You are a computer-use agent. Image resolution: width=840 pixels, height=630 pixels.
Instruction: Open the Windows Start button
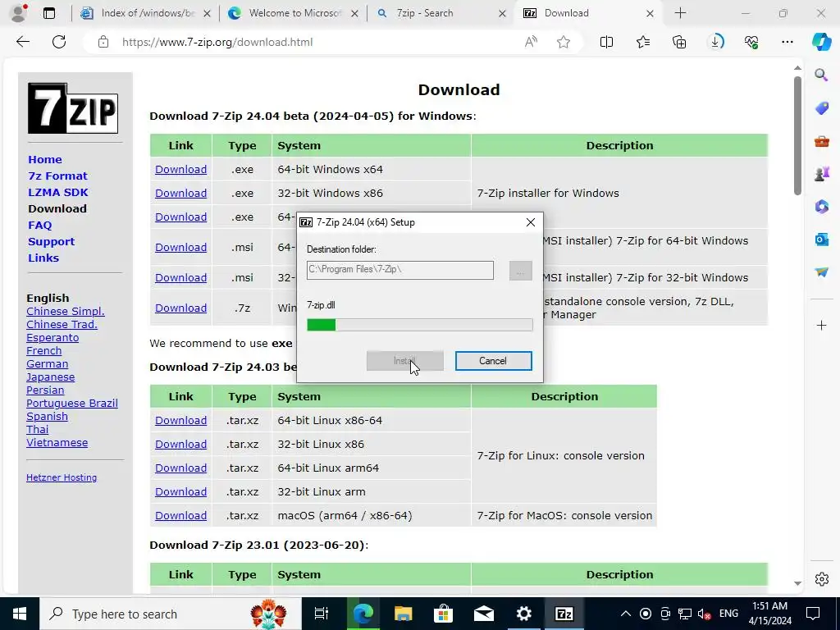point(20,614)
